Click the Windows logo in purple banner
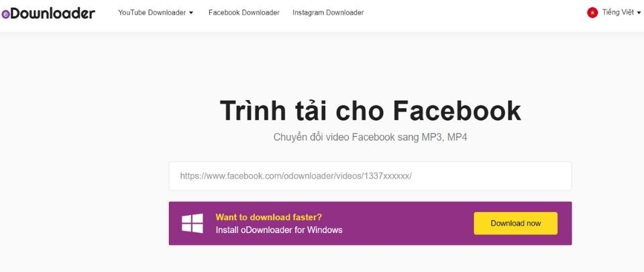 193,224
